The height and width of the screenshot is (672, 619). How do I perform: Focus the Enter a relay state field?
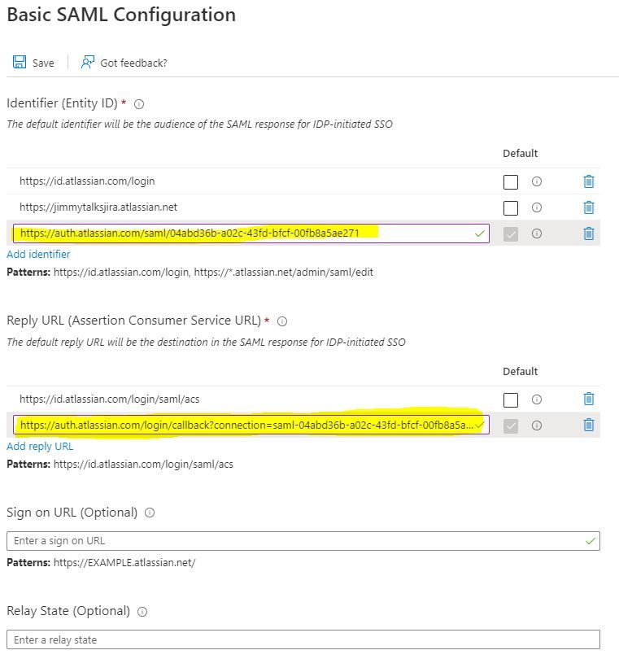tap(303, 639)
